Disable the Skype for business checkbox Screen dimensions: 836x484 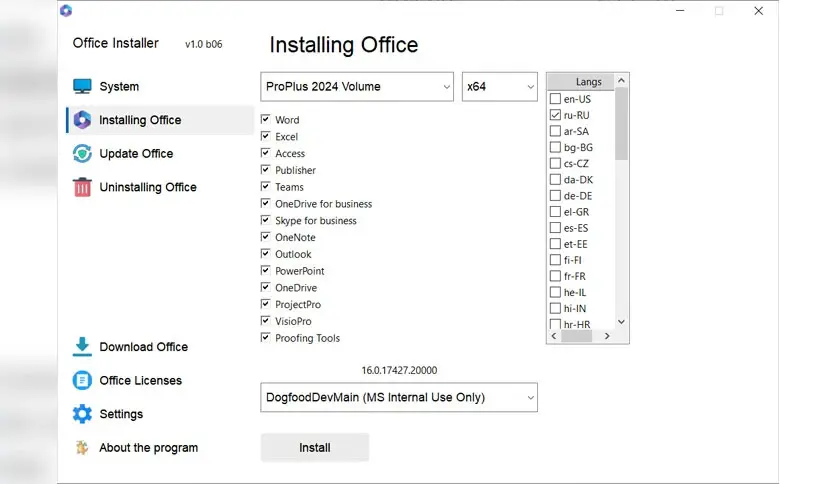(x=266, y=221)
